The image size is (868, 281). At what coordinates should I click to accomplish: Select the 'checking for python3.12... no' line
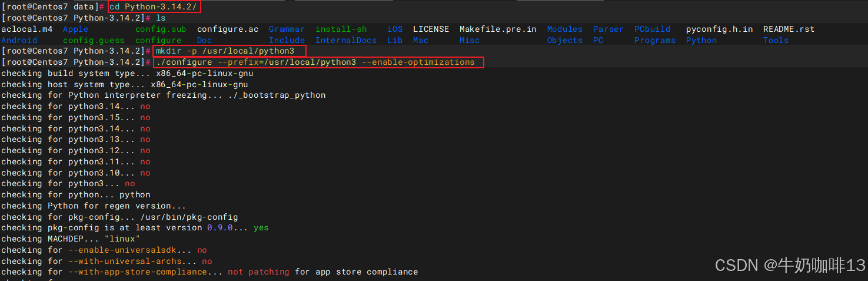tap(76, 150)
